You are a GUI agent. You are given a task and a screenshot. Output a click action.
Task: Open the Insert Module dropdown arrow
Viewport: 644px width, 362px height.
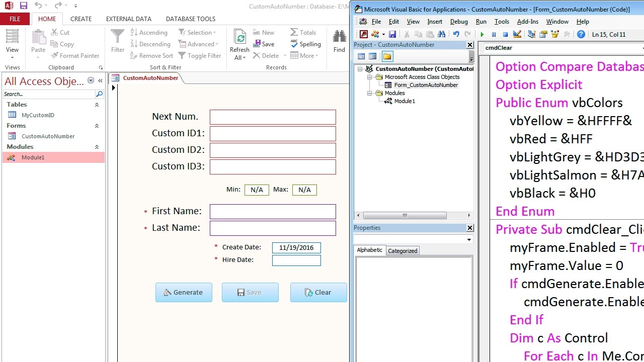383,34
